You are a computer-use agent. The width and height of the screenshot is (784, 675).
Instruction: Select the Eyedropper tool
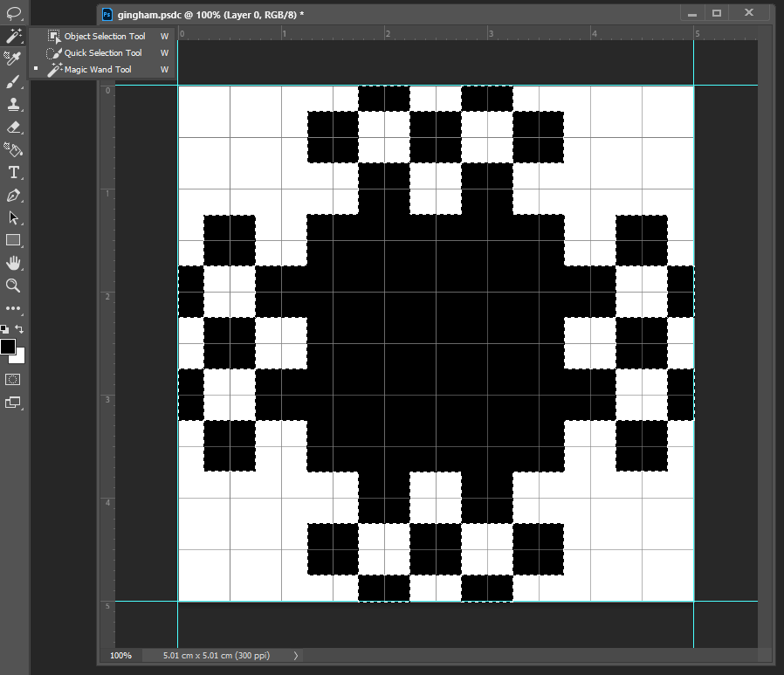pyautogui.click(x=13, y=59)
